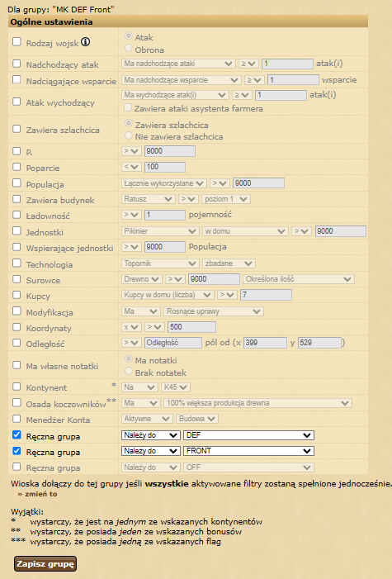Check the Odległość filter checkbox
The height and width of the screenshot is (579, 392).
click(x=17, y=343)
